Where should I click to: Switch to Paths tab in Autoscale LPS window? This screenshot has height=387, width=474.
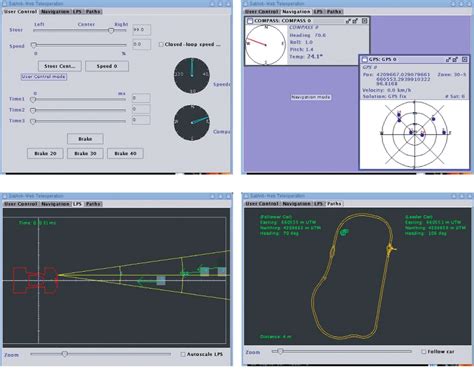coord(93,204)
